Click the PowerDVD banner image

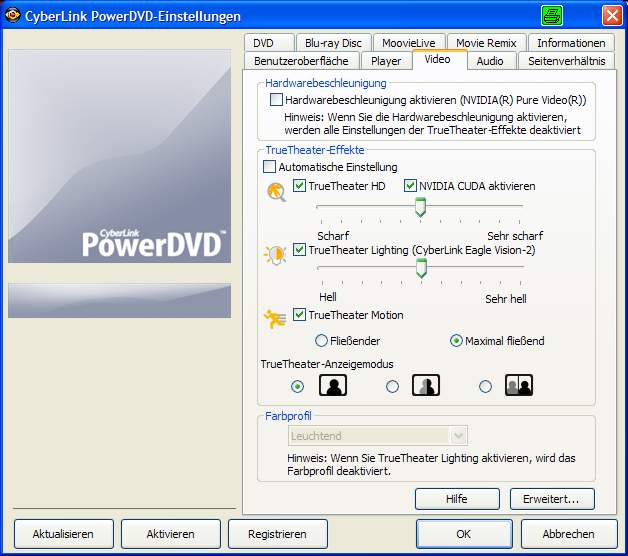(119, 156)
